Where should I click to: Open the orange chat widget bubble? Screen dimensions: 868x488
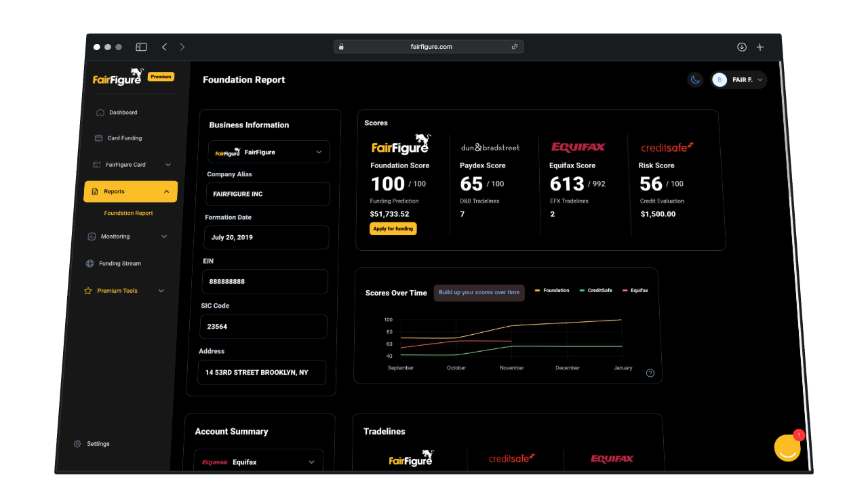(x=787, y=448)
